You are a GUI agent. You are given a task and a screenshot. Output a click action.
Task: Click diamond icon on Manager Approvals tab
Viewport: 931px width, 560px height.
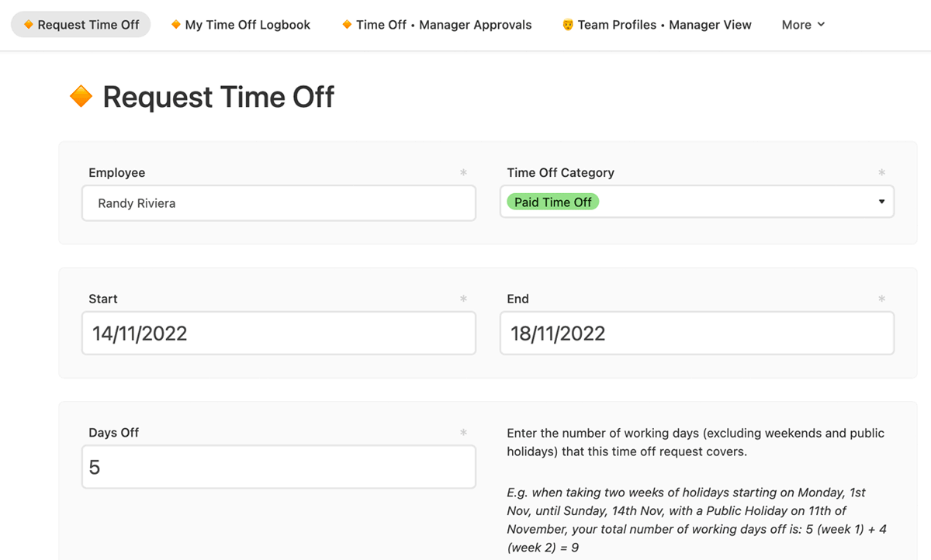(347, 25)
